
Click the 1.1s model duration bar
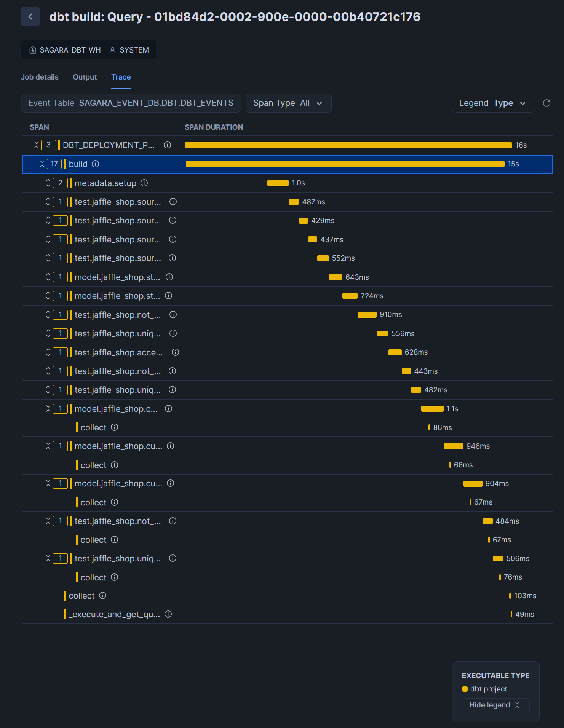pos(432,409)
